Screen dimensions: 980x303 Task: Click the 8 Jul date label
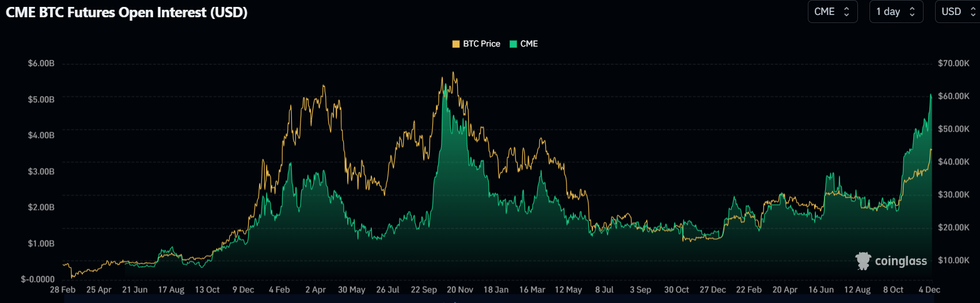tap(605, 290)
